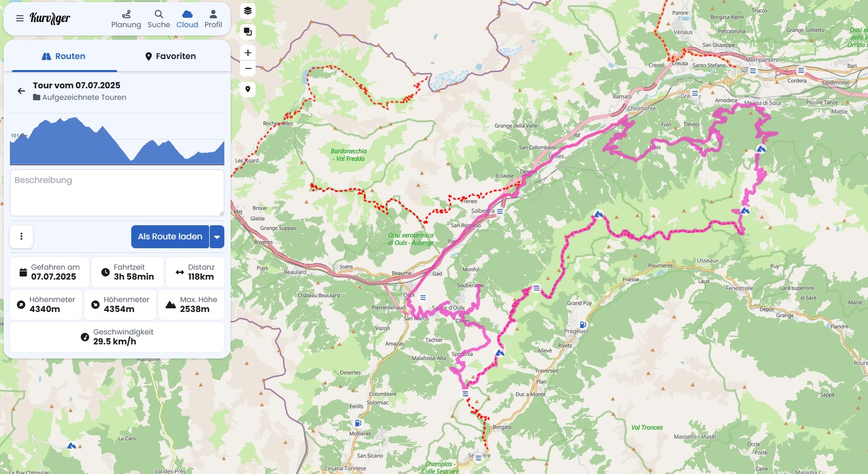Open the hamburger main menu
Viewport: 868px width, 474px height.
click(x=19, y=18)
